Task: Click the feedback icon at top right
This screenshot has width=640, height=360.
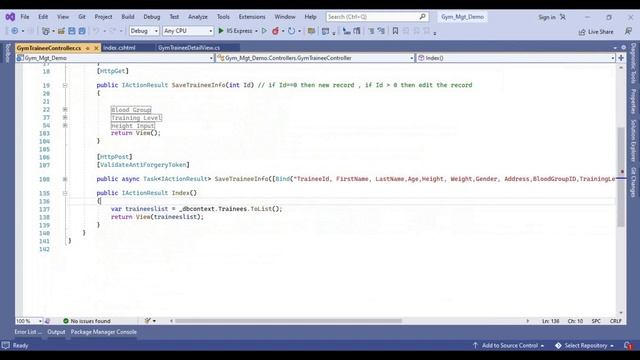Action: [x=628, y=31]
